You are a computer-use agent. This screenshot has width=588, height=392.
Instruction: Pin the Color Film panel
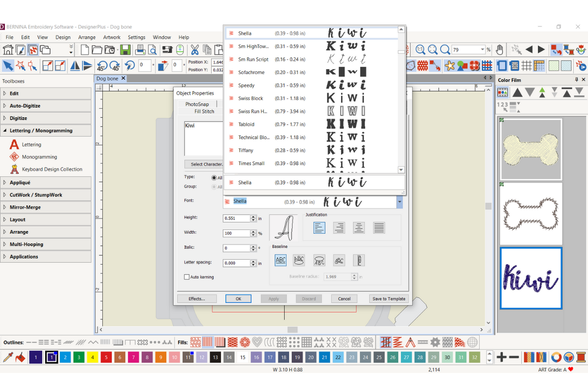pyautogui.click(x=576, y=80)
